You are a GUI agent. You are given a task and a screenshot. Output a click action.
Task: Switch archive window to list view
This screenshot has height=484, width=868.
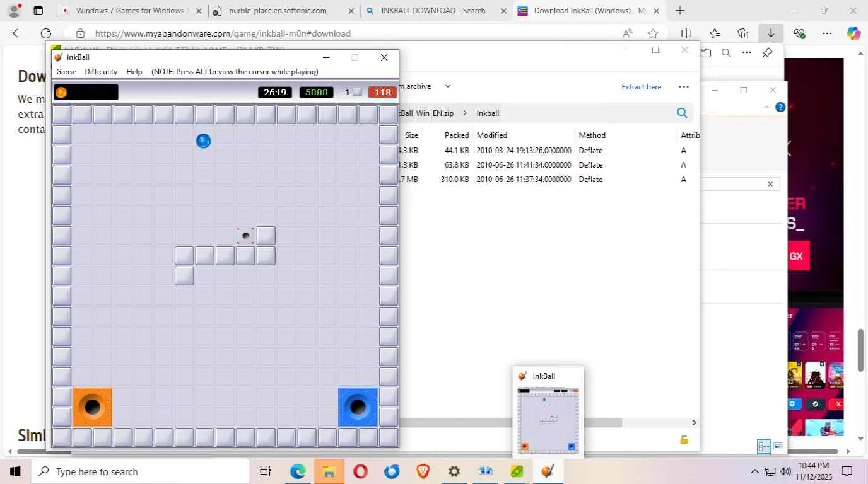[x=764, y=447]
